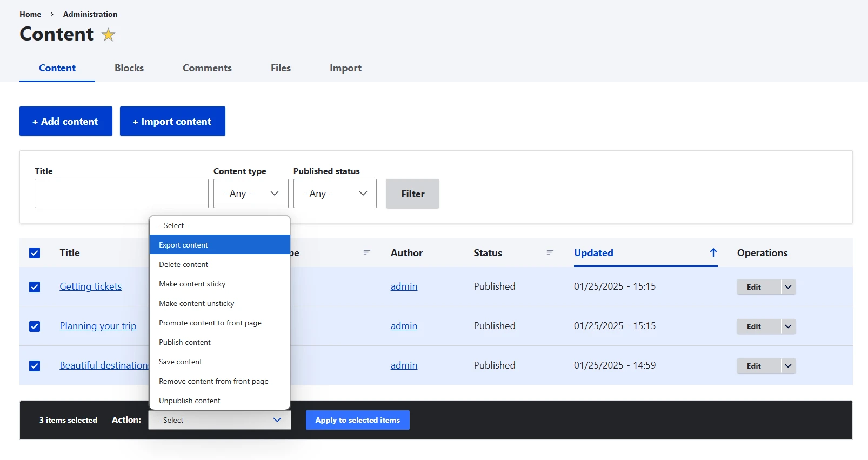The height and width of the screenshot is (460, 868).
Task: Expand operations arrow for Planning your trip
Action: pyautogui.click(x=788, y=326)
